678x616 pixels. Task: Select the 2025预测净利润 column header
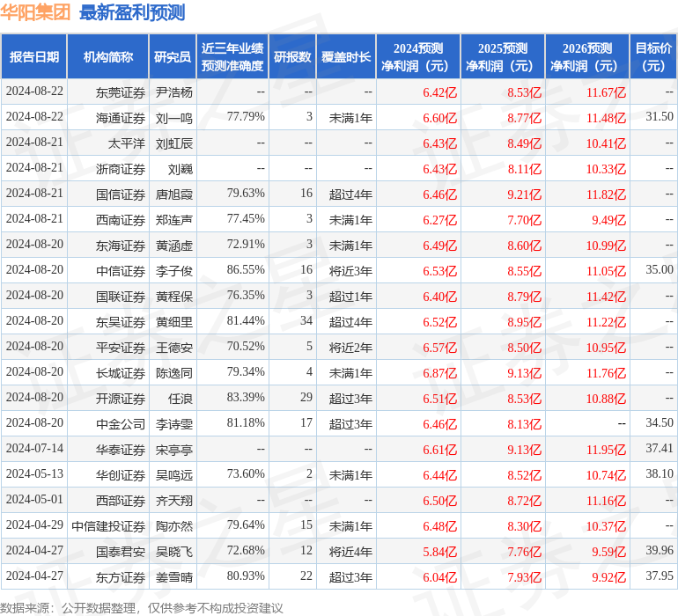point(503,56)
